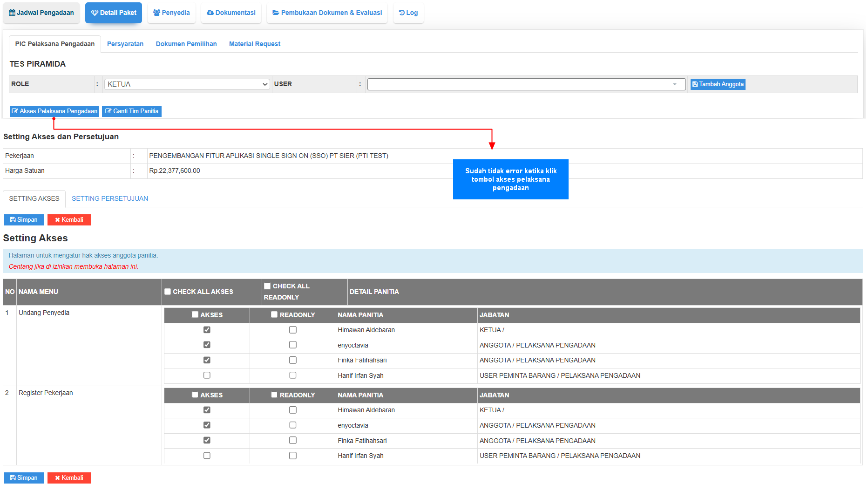Viewport: 868px width, 484px height.
Task: Switch to SETTING PERSETUJUAN tab
Action: tap(110, 198)
